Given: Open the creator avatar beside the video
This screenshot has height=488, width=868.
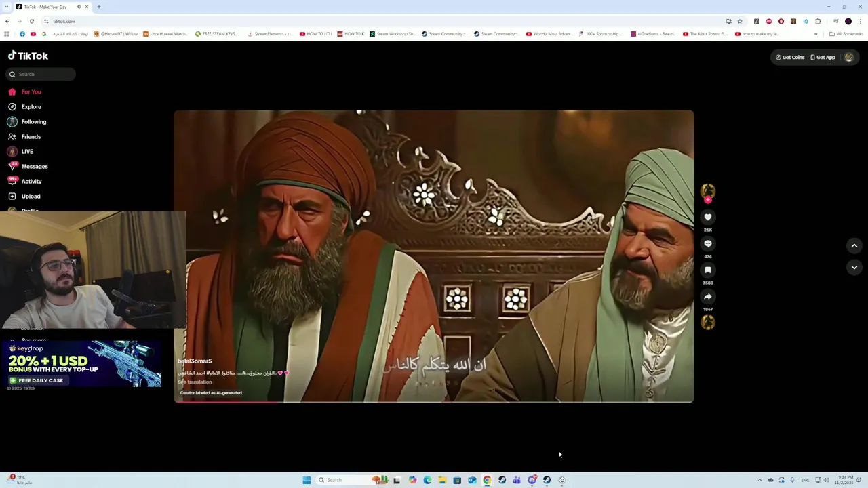Looking at the screenshot, I should tap(707, 190).
